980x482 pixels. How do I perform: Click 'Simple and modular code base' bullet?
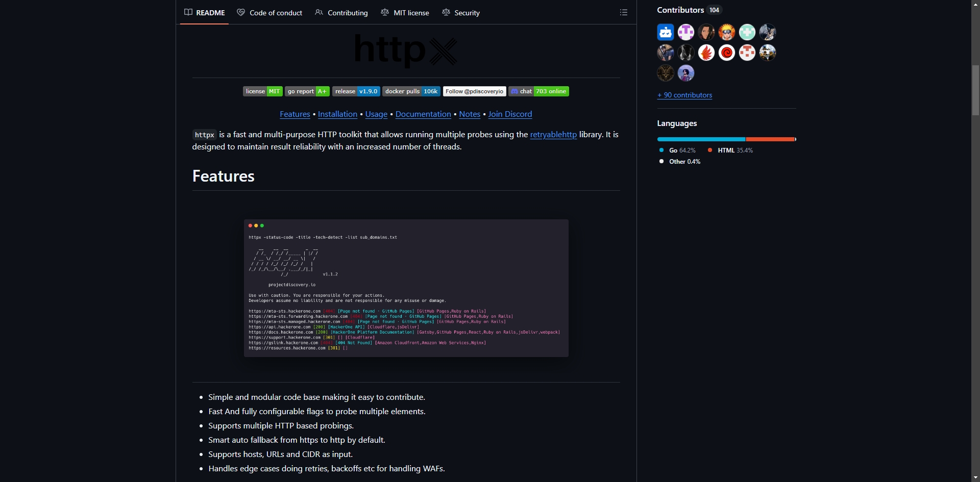(x=316, y=397)
